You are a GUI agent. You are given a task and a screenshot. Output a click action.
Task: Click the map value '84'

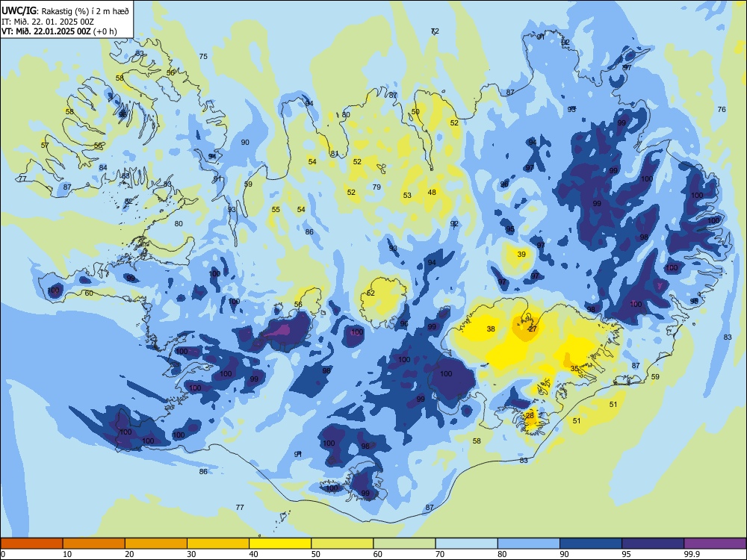[x=103, y=167]
